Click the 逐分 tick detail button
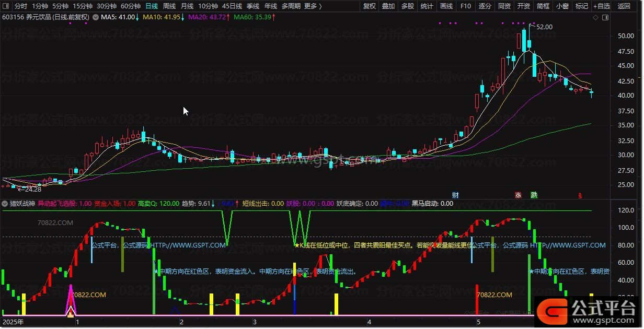Image resolution: width=644 pixels, height=329 pixels. (x=485, y=6)
